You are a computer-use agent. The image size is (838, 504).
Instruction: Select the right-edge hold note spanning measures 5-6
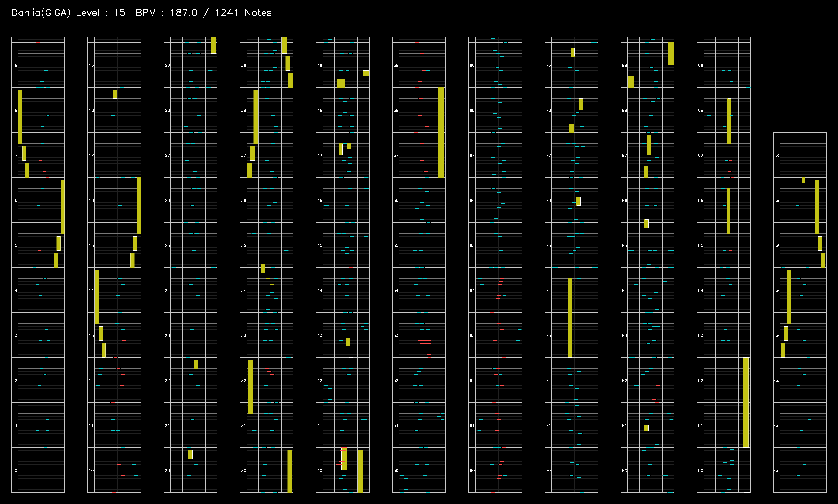click(63, 207)
